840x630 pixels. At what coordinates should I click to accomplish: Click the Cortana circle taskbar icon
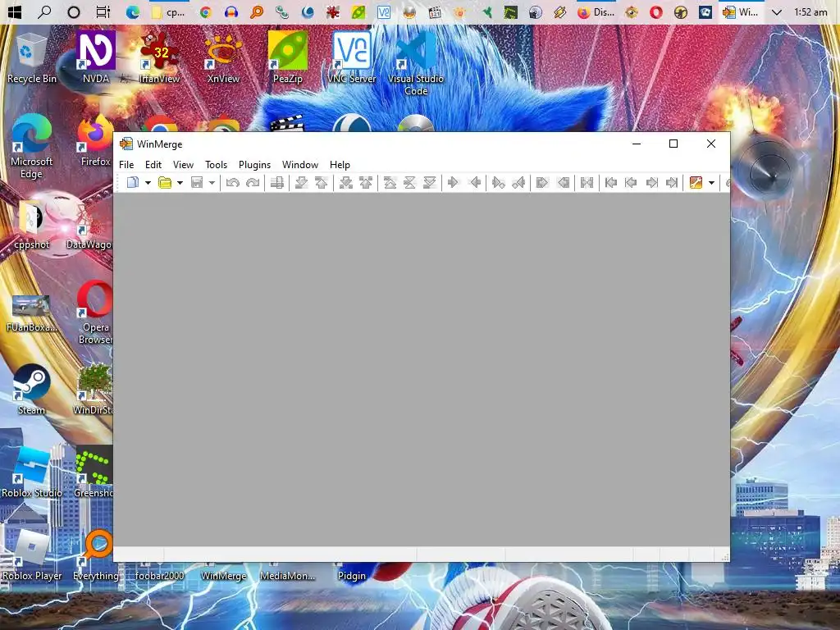coord(73,11)
